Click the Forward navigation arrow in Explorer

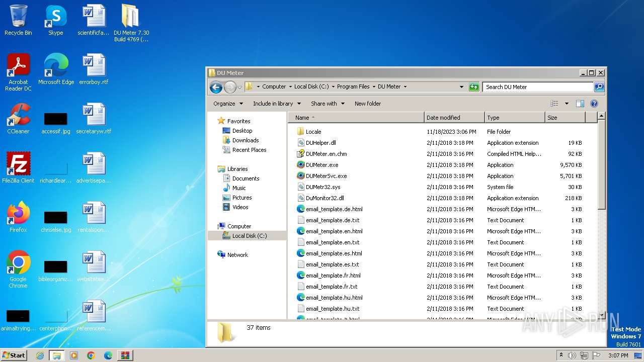[x=230, y=87]
